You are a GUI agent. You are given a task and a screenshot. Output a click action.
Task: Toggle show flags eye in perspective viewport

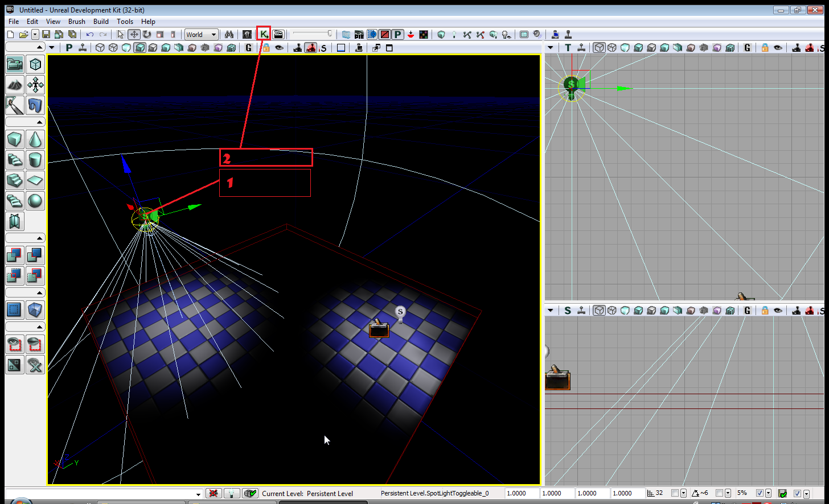pos(279,48)
